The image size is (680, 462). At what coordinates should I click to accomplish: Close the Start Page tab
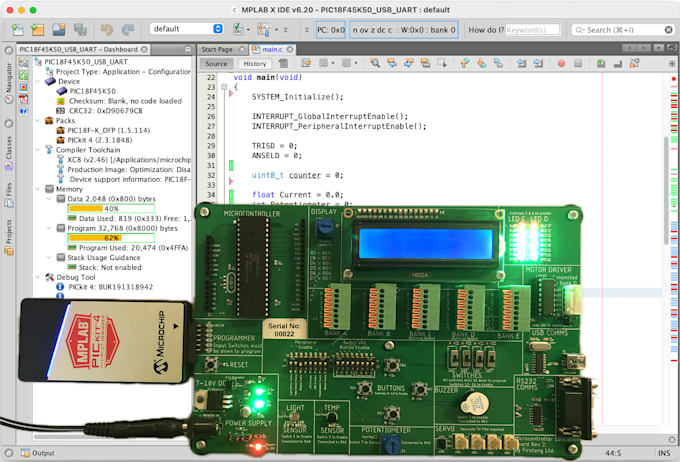tap(242, 49)
